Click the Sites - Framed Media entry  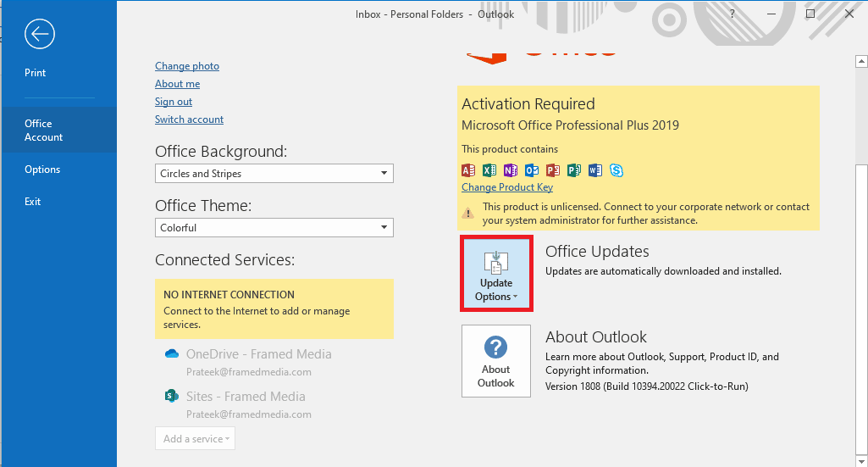(246, 396)
